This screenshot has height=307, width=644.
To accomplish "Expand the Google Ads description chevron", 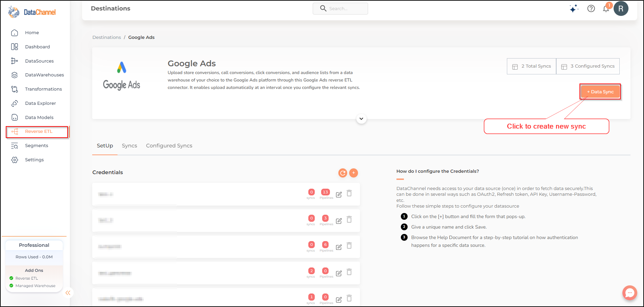I will (361, 119).
